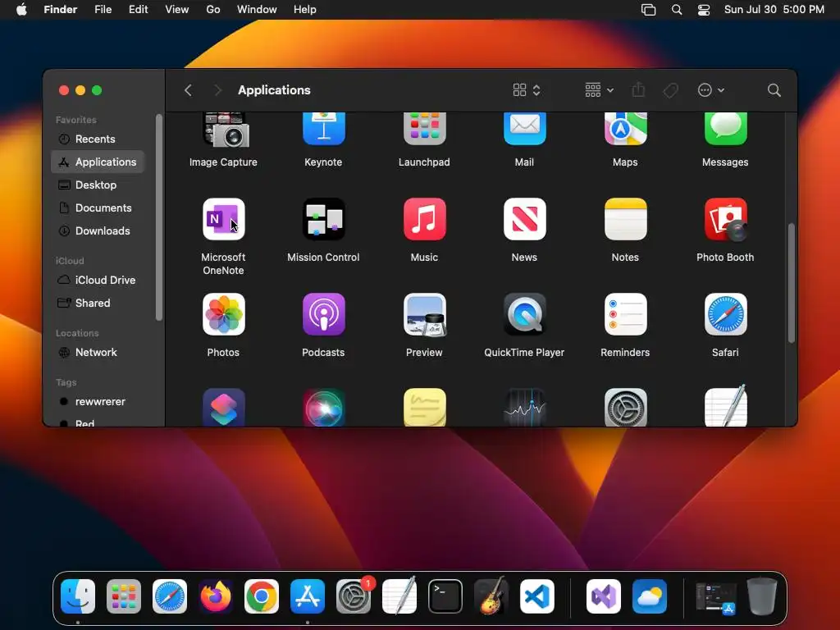Viewport: 840px width, 630px height.
Task: Select Desktop in the sidebar
Action: 98,185
